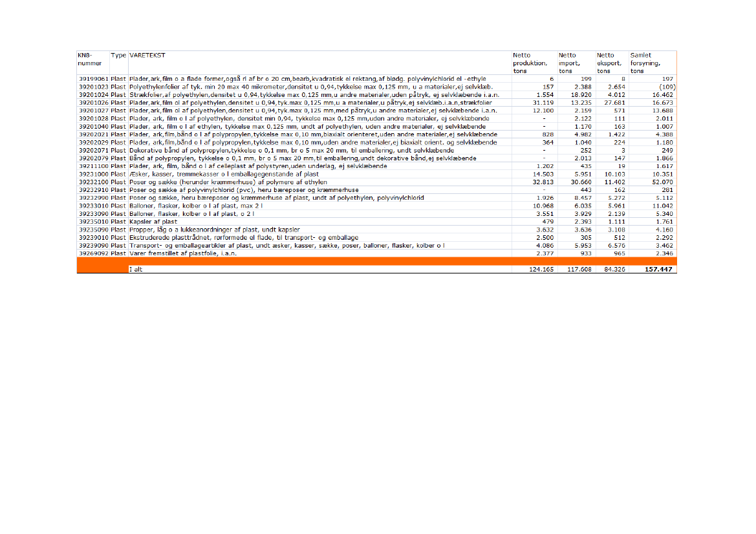Click supply value 11.042
The image size is (756, 534).
pyautogui.click(x=663, y=206)
